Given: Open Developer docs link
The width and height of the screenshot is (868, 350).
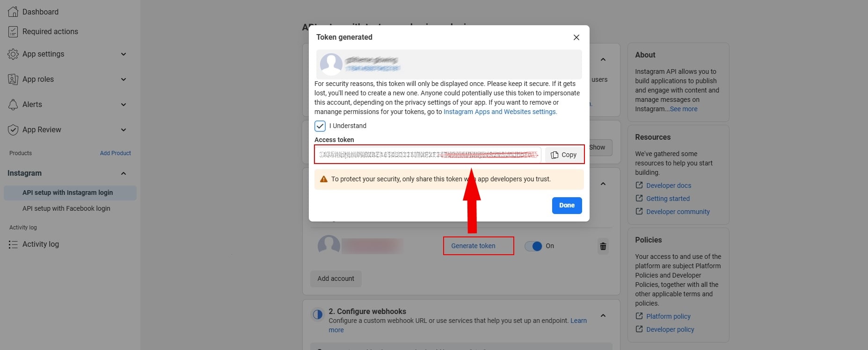Looking at the screenshot, I should point(669,186).
